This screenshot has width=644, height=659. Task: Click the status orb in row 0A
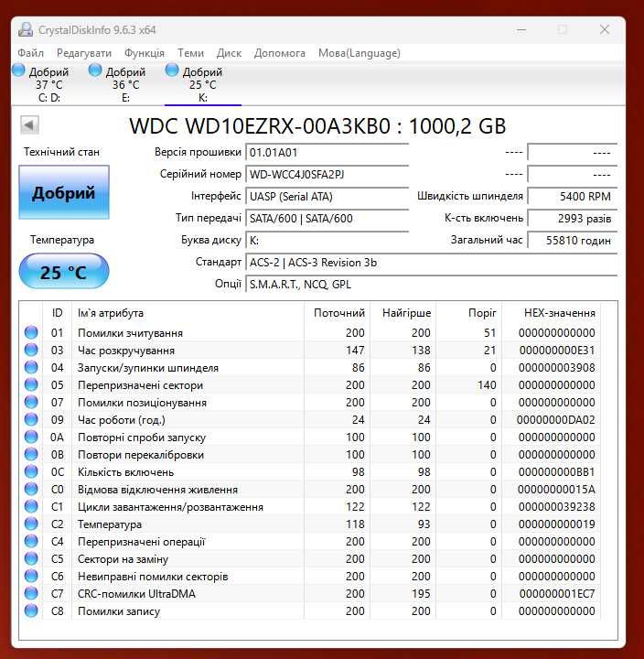31,438
